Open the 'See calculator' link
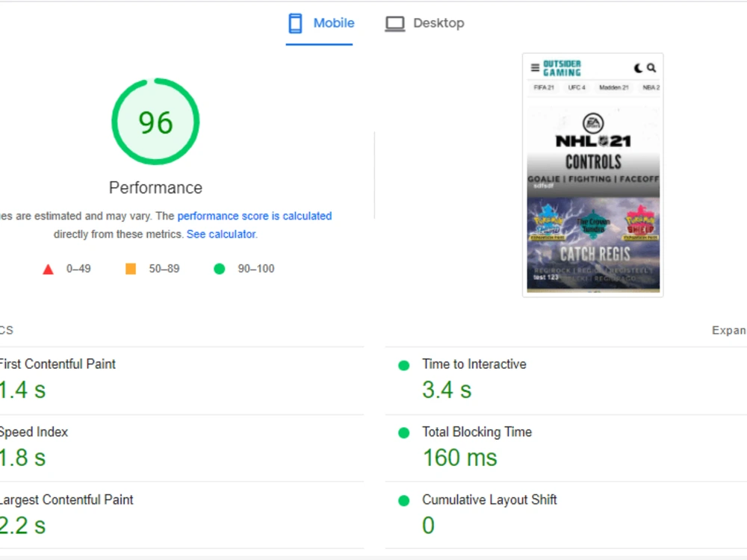 point(221,234)
